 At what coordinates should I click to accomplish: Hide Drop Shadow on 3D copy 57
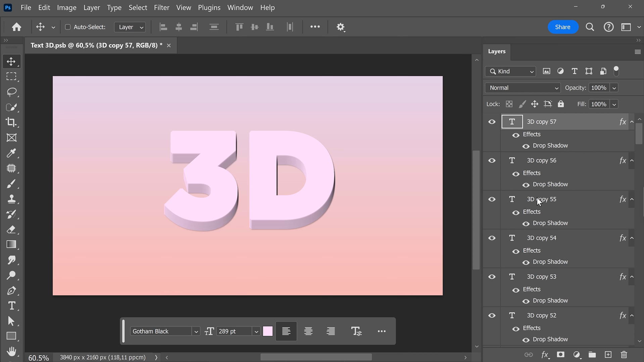pos(526,146)
